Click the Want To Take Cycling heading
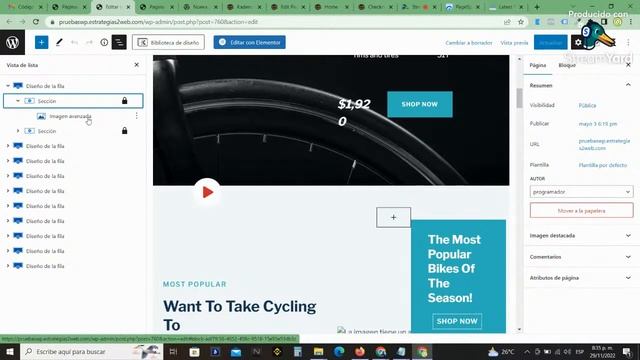The width and height of the screenshot is (640, 360). tap(240, 315)
